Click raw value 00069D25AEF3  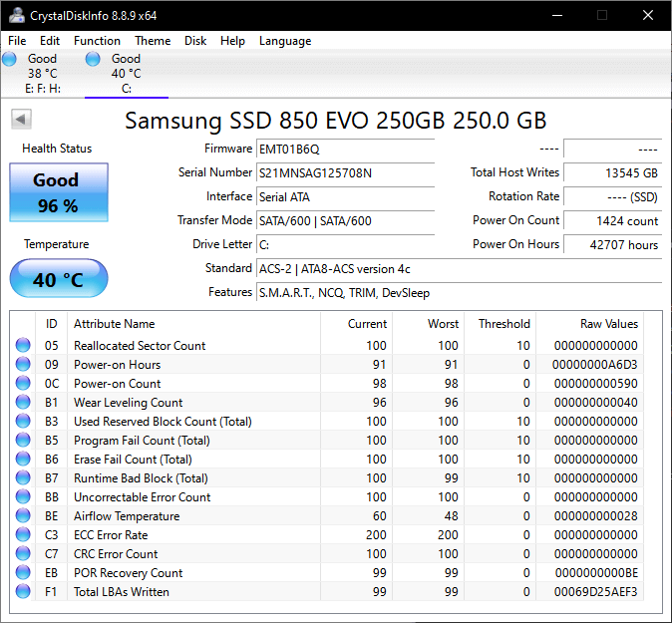[595, 592]
